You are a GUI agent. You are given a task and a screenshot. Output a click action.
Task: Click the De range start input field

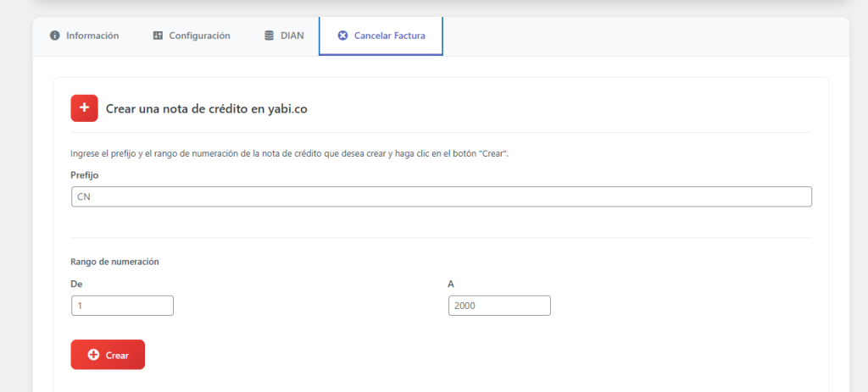pos(122,306)
